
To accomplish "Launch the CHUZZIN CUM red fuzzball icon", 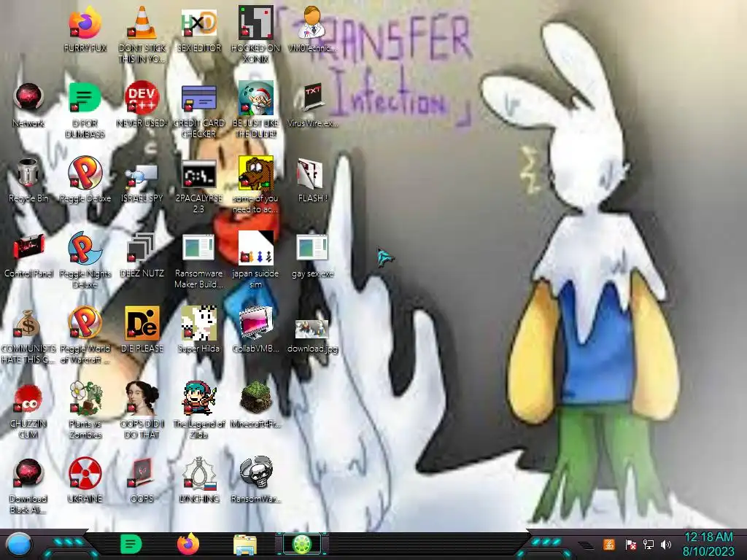I will pyautogui.click(x=28, y=398).
